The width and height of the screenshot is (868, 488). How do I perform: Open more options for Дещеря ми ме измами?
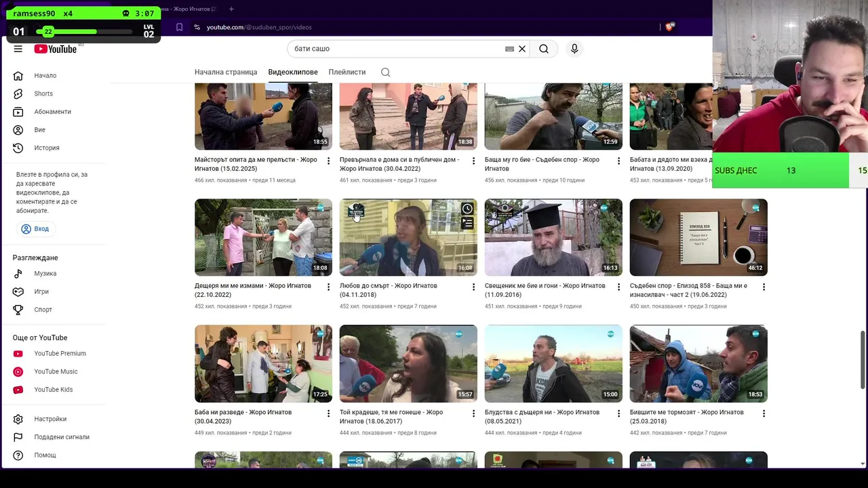(329, 287)
